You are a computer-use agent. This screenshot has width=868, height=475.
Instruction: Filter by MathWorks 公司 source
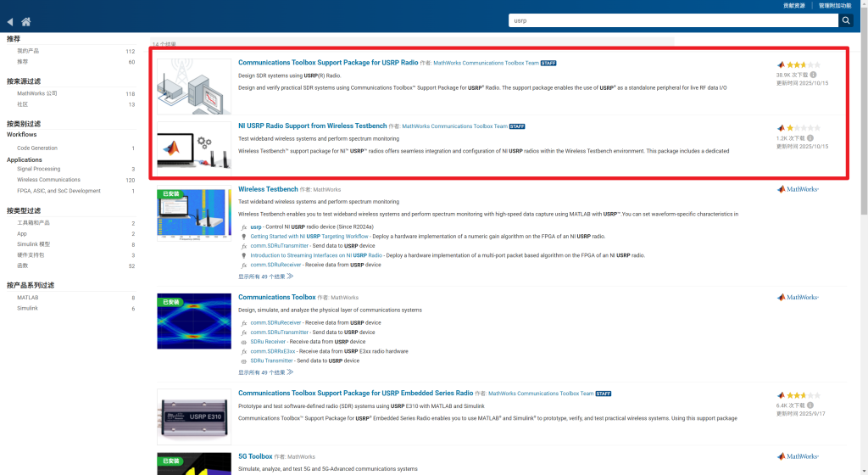[37, 93]
